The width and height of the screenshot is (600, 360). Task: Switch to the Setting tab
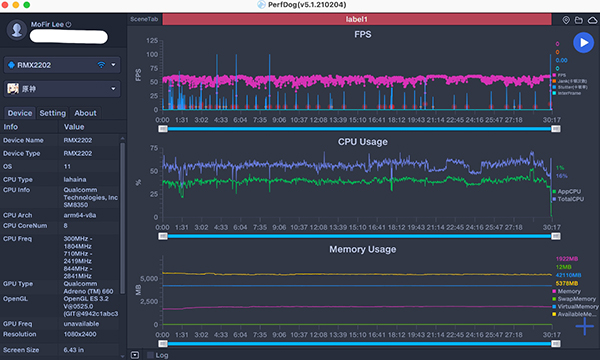(x=52, y=113)
